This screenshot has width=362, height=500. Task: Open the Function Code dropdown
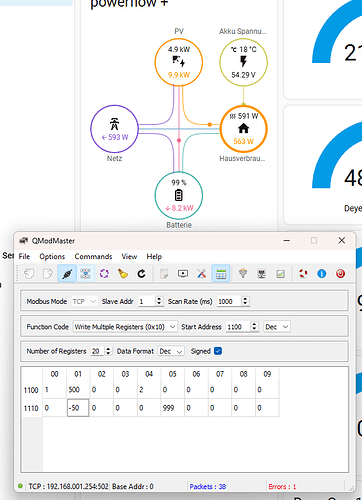point(125,327)
